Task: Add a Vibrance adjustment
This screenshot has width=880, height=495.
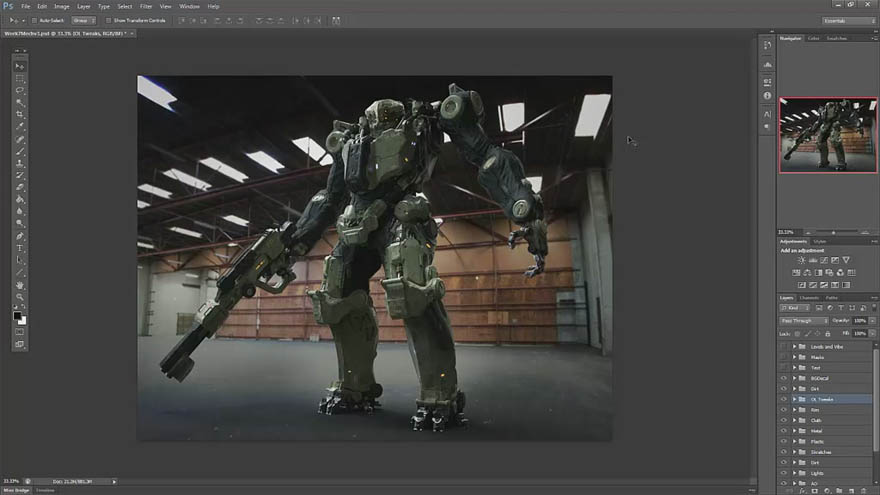Action: (846, 260)
